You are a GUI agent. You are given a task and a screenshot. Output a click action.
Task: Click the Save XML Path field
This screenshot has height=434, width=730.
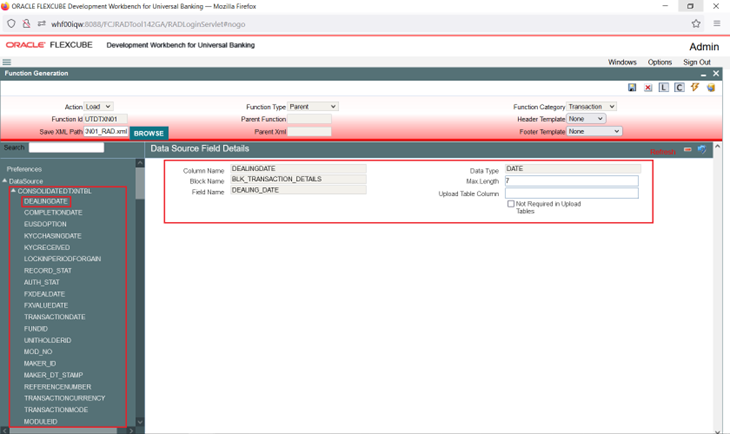coord(106,132)
